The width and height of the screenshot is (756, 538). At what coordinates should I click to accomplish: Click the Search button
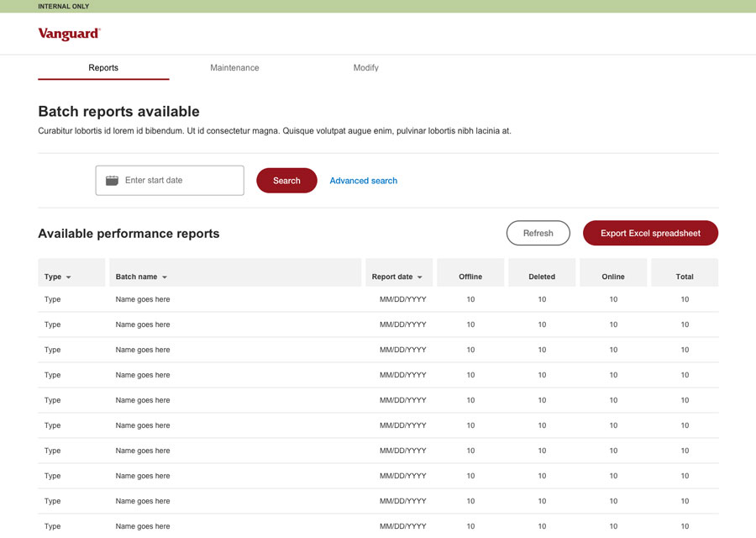[x=287, y=181]
